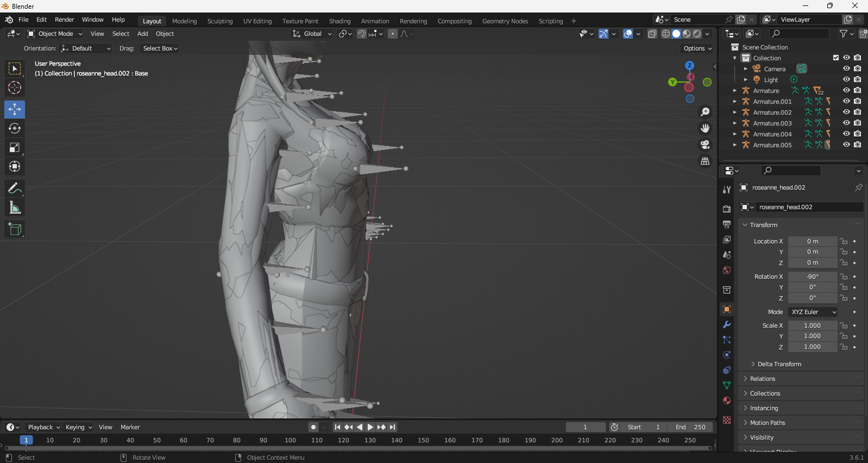Expand the Delta Transform panel
The image size is (868, 463).
[x=779, y=364]
